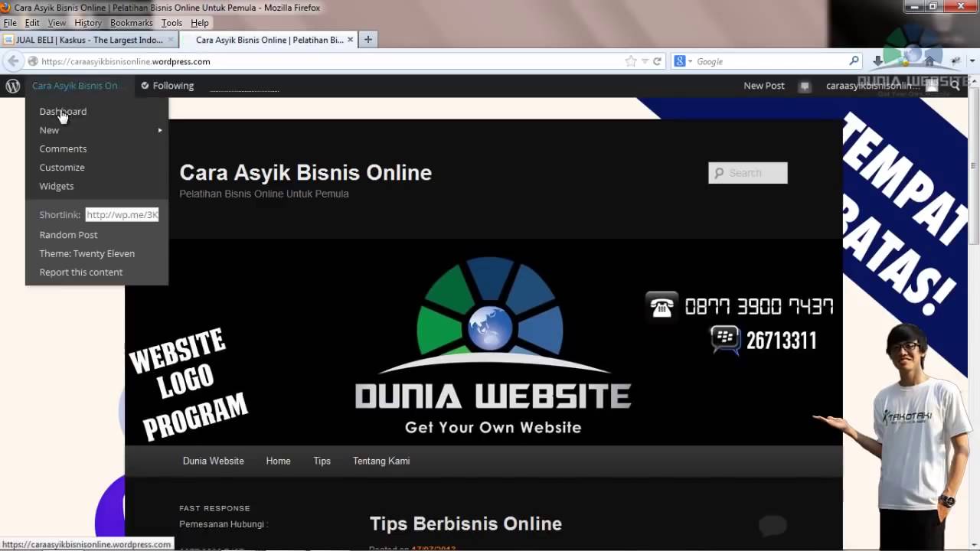The image size is (980, 551).
Task: Click Random Post menu entry
Action: tap(68, 235)
